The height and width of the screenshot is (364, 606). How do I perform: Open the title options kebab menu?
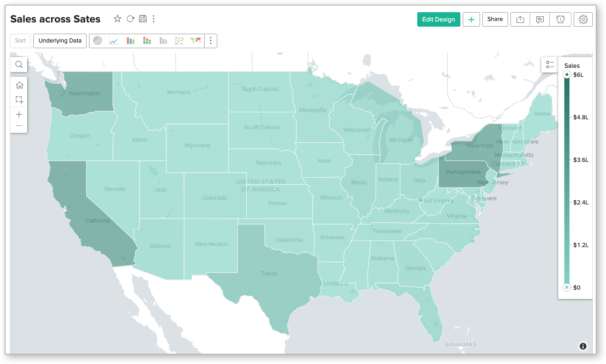154,19
